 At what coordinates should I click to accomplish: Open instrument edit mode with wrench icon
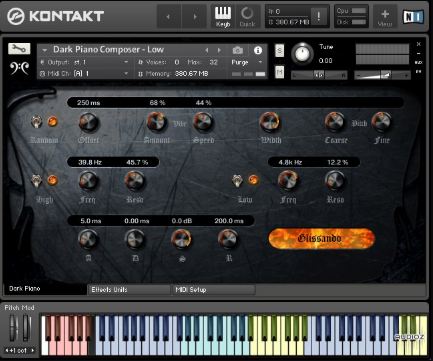tap(19, 49)
